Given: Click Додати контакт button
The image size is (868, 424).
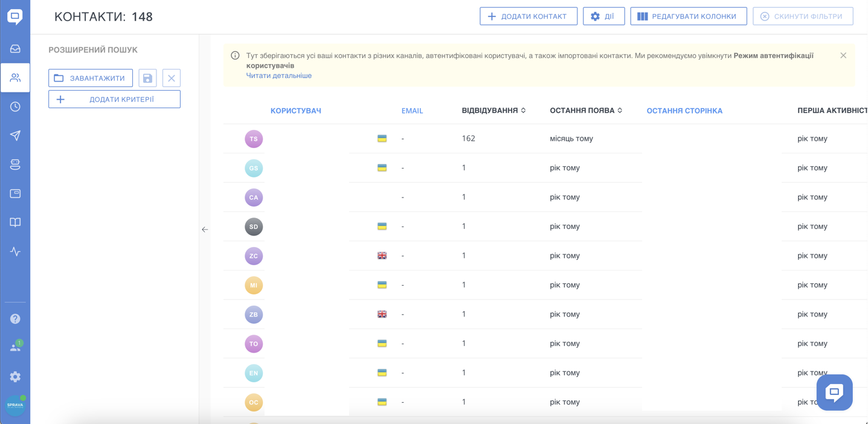Looking at the screenshot, I should tap(528, 16).
